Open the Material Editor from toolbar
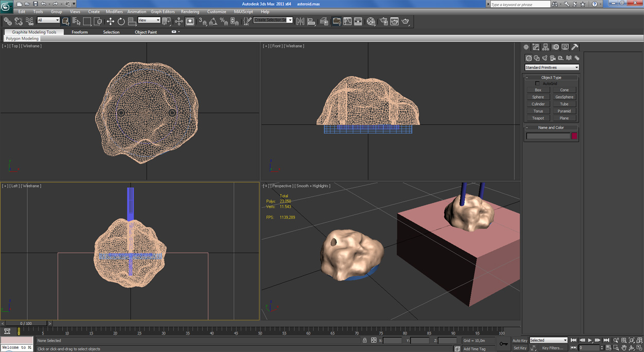644x352 pixels. pyautogui.click(x=371, y=22)
